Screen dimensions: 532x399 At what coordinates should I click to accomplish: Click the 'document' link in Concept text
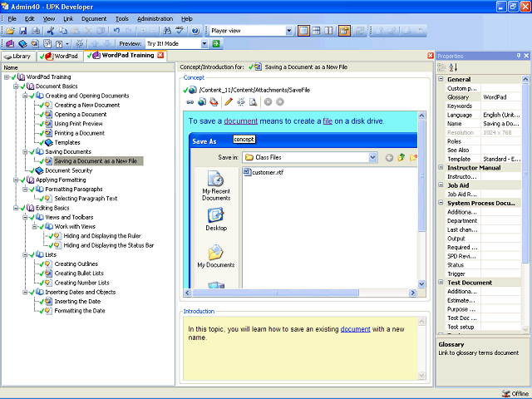pos(240,121)
